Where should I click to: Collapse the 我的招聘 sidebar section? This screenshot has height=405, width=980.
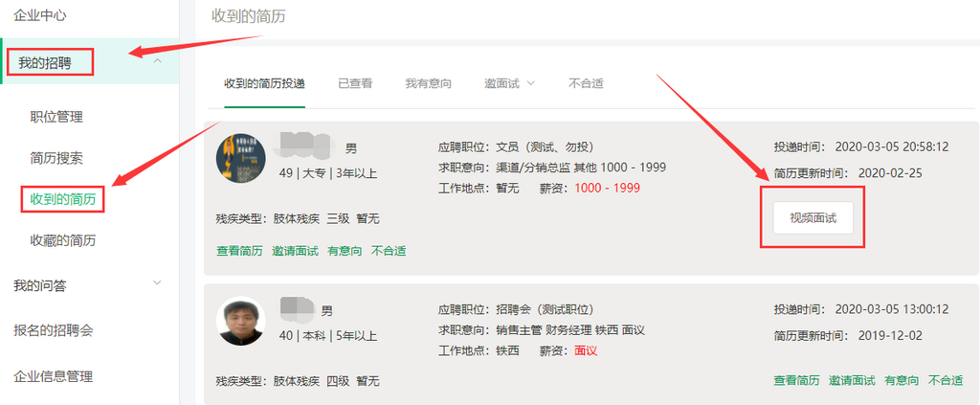tap(158, 62)
